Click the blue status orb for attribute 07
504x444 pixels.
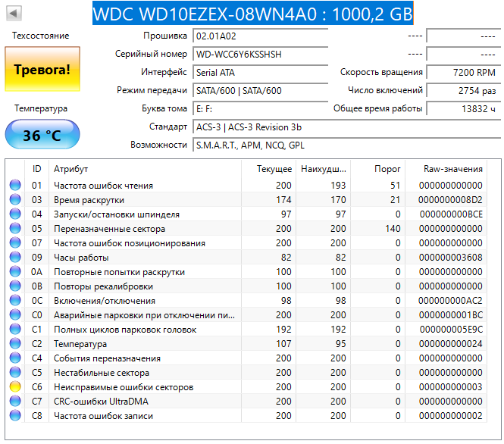15,242
